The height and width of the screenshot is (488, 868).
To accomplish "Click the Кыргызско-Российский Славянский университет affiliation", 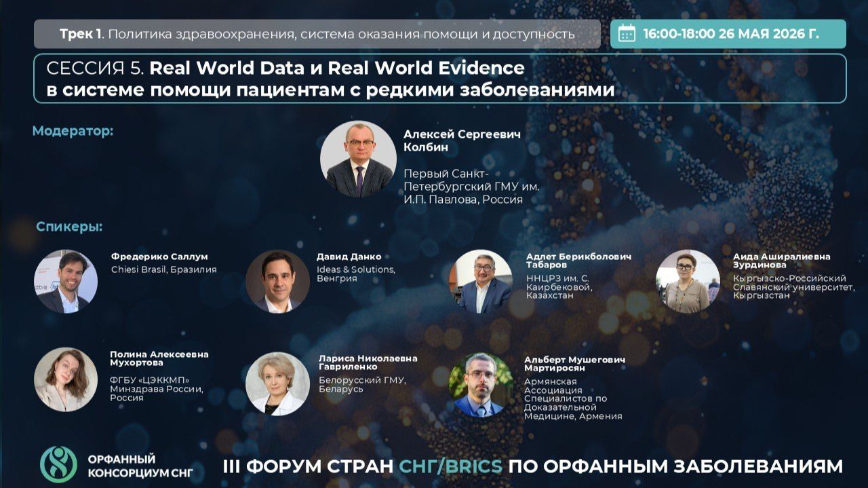I will click(794, 286).
